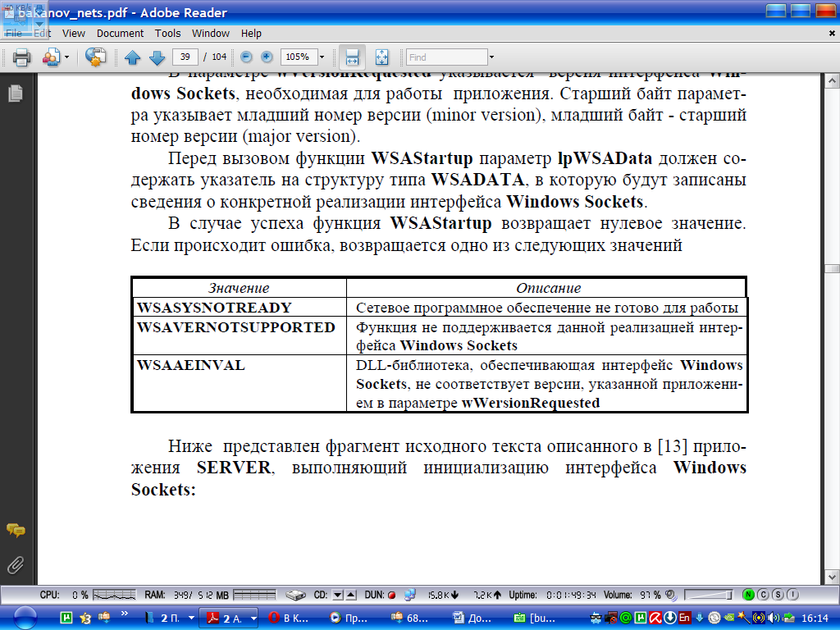Click the tray speaker volume icon
The image size is (840, 630).
coord(774,618)
